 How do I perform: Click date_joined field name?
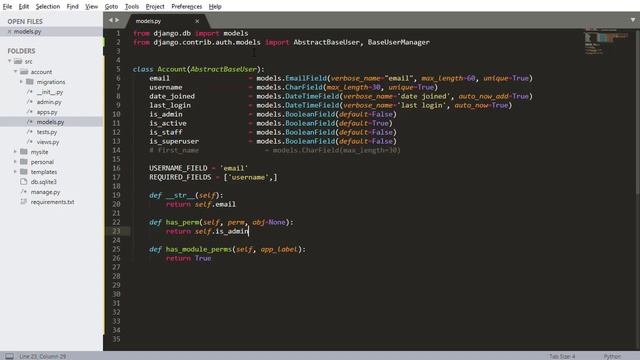coord(172,96)
